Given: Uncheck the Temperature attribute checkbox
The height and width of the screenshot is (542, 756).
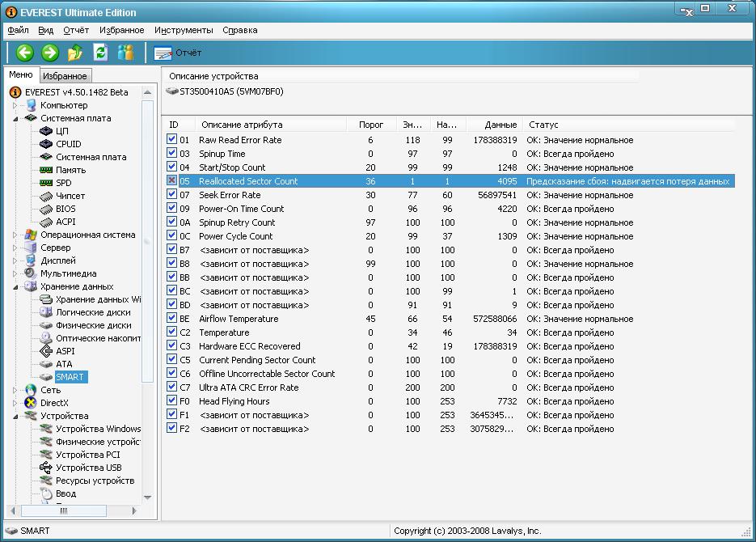Looking at the screenshot, I should coord(171,332).
